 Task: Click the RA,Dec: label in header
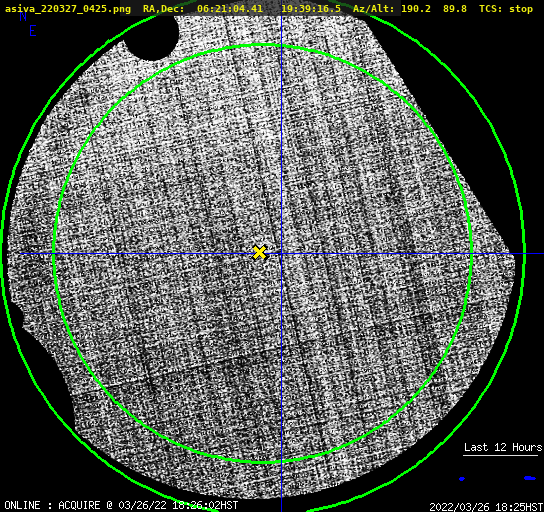click(x=164, y=9)
